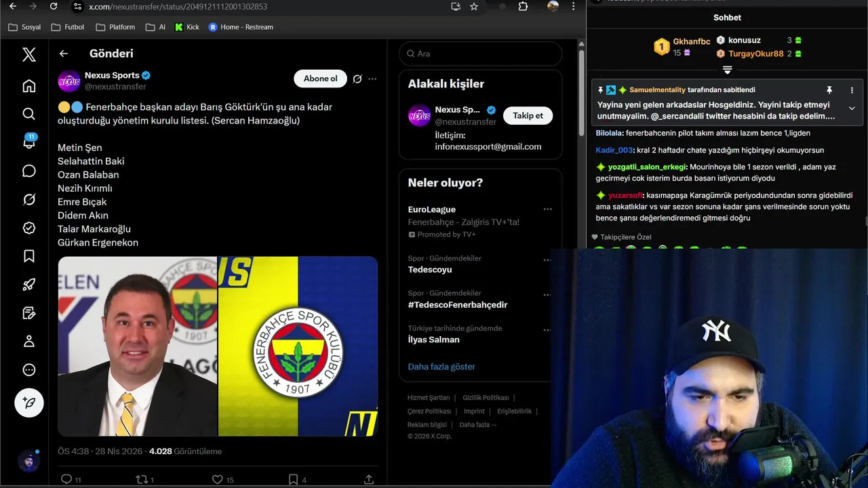
Task: Reload the page in browser
Action: pyautogui.click(x=54, y=6)
